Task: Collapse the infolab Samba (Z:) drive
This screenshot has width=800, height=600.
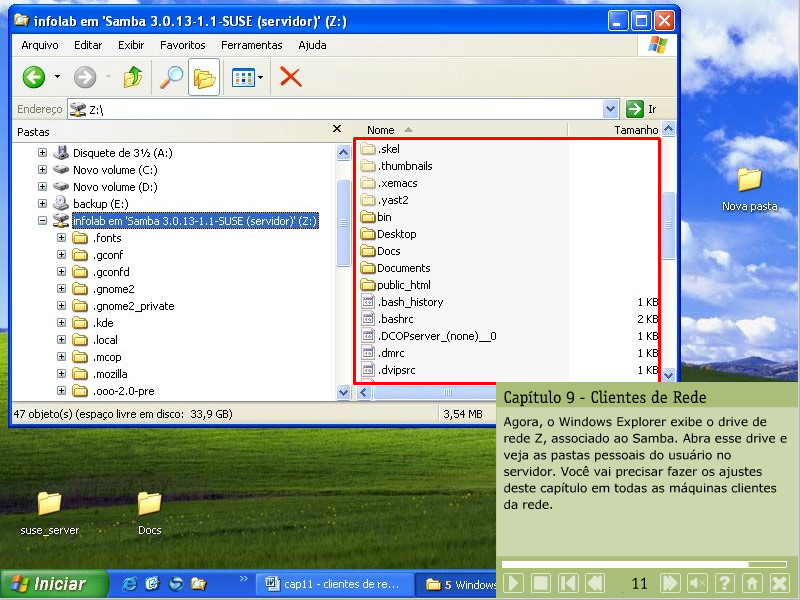Action: point(42,221)
